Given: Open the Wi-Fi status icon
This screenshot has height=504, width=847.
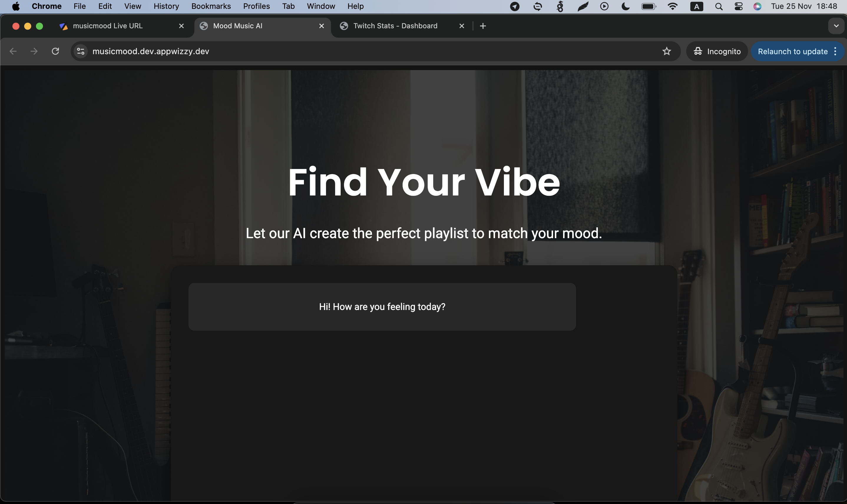Looking at the screenshot, I should (x=672, y=6).
